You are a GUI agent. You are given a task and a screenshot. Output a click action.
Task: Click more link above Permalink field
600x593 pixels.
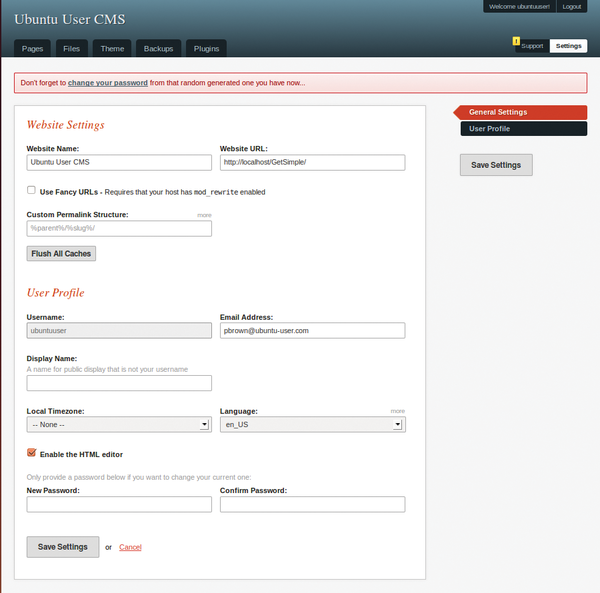(204, 215)
